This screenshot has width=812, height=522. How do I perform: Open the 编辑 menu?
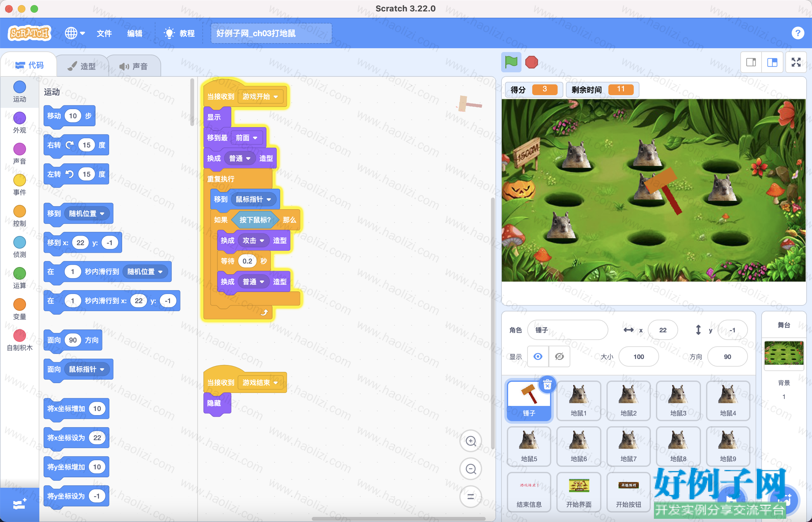tap(134, 33)
